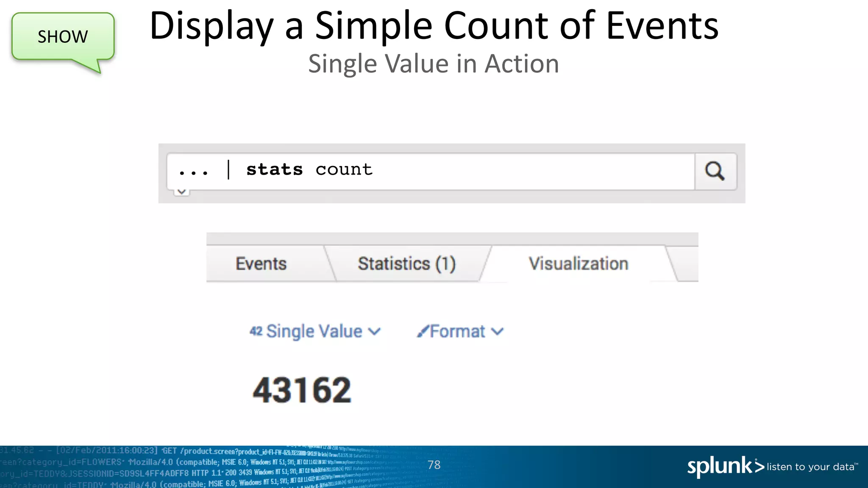Open the Statistics (1) tab
Image resolution: width=868 pixels, height=488 pixels.
pyautogui.click(x=407, y=263)
